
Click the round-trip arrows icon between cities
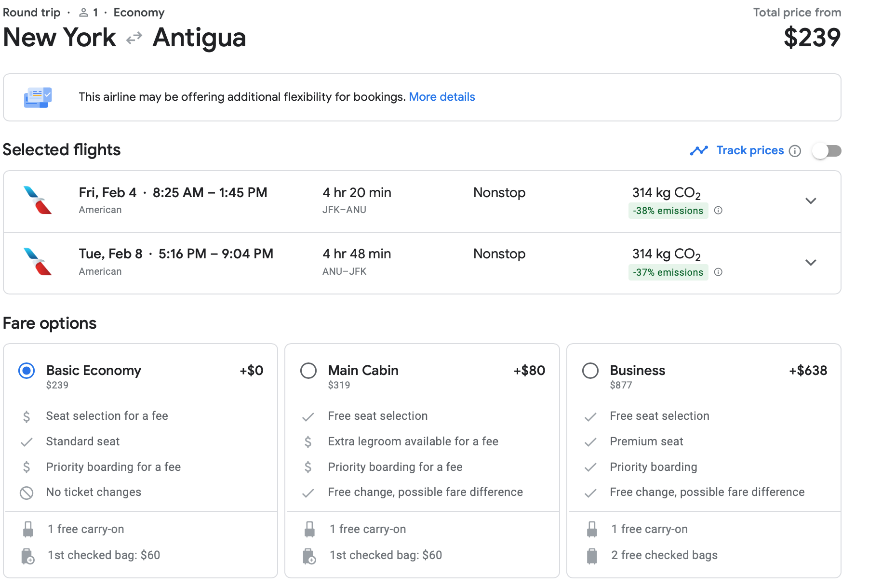pyautogui.click(x=134, y=38)
